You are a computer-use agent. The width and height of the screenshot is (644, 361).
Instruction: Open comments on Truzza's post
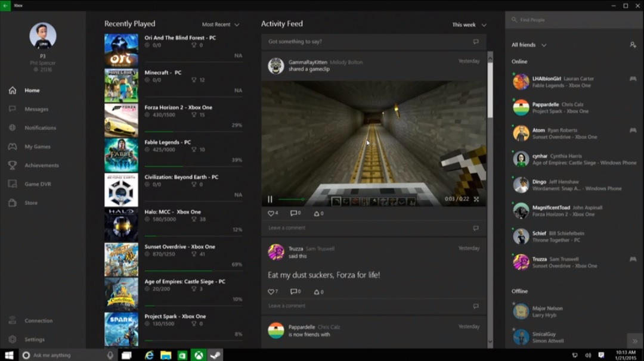(x=295, y=292)
